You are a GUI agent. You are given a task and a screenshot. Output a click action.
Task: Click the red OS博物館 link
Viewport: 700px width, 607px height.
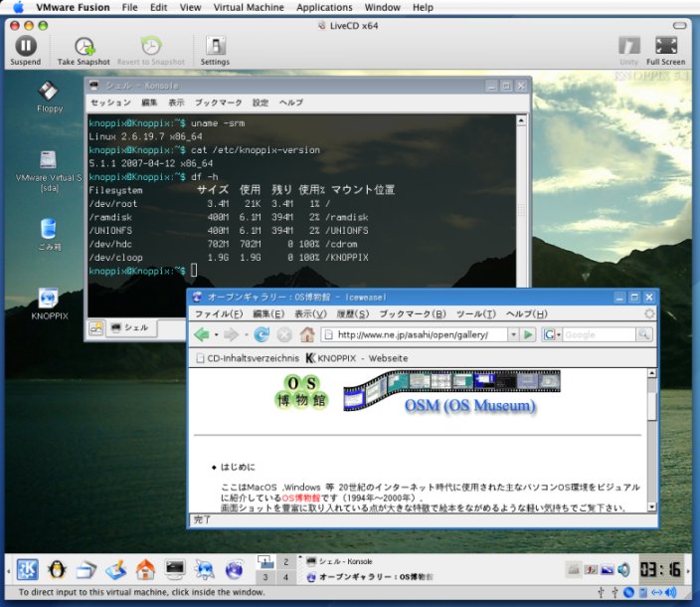coord(301,498)
